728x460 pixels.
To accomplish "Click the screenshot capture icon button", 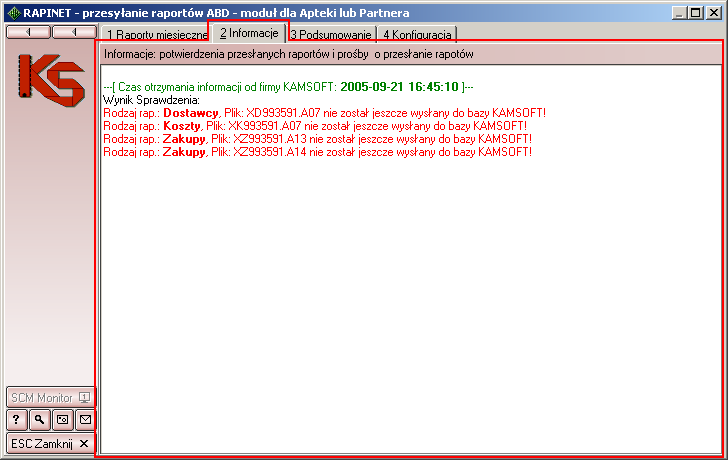I will (x=62, y=420).
